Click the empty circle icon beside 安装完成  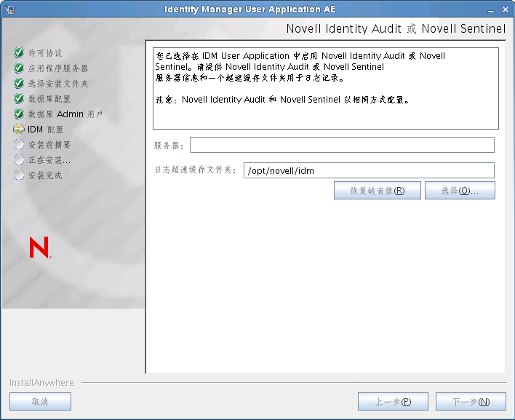(x=19, y=175)
